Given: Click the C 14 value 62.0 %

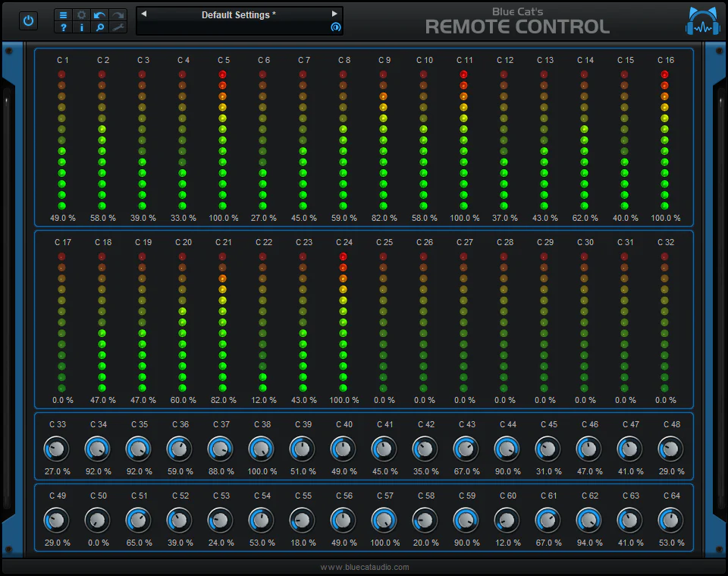Looking at the screenshot, I should click(585, 218).
